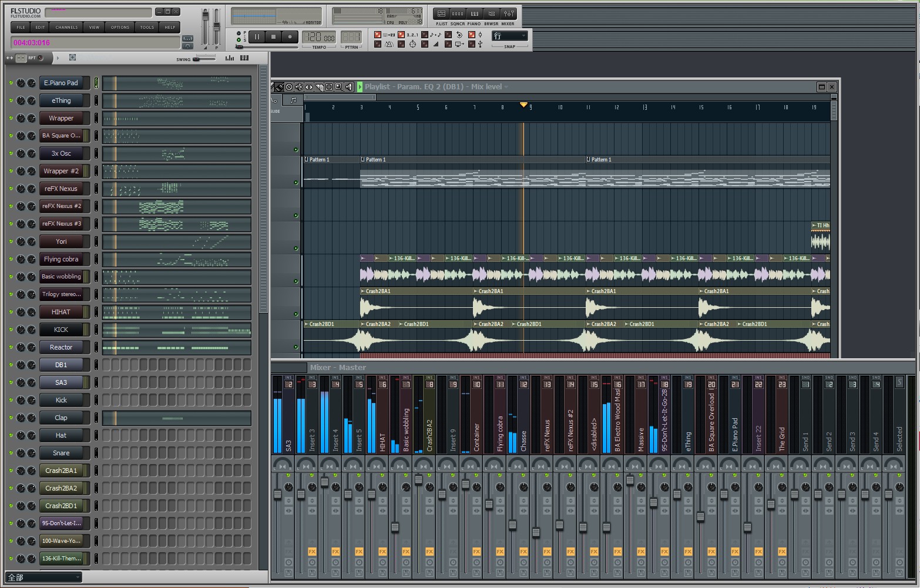920x588 pixels.
Task: Toggle wait-for-input before recording
Action: point(401,44)
